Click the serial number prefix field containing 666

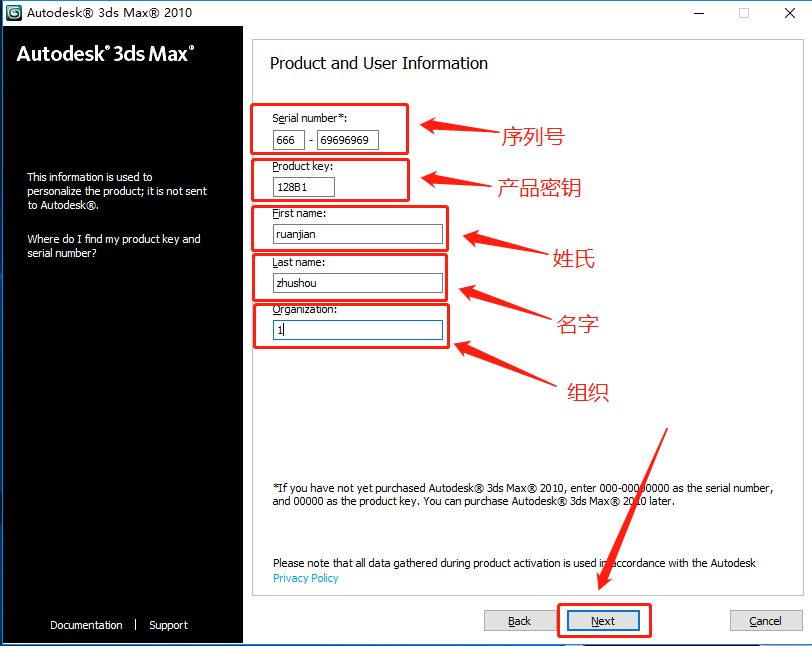288,140
